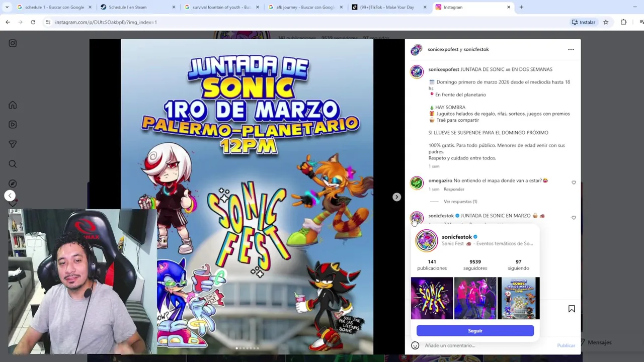Click sonicfestok avatar in hover card
Image resolution: width=644 pixels, height=362 pixels.
pyautogui.click(x=427, y=240)
